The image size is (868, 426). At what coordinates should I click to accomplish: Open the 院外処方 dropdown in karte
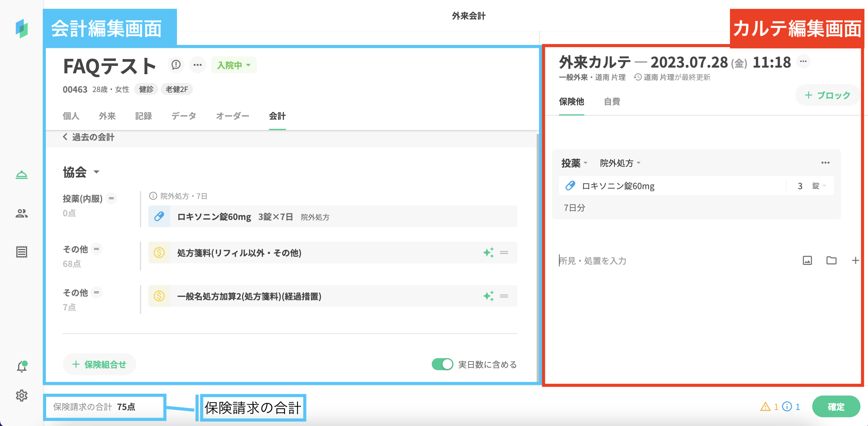[620, 163]
